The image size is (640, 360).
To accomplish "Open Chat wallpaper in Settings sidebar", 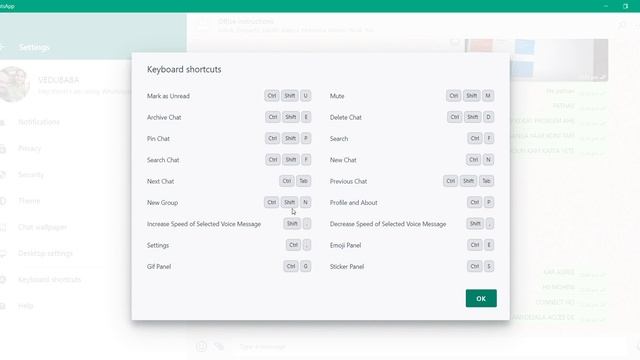I will coord(42,227).
